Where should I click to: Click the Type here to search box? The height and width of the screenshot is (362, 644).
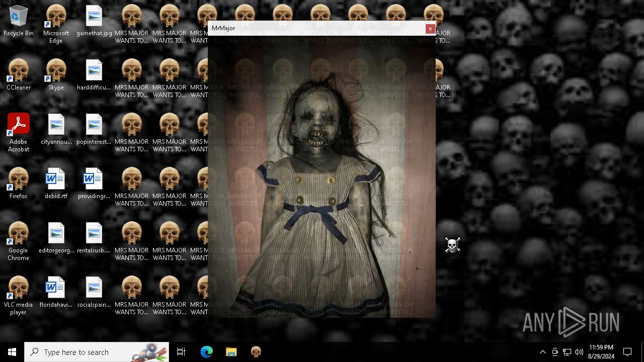pyautogui.click(x=97, y=352)
